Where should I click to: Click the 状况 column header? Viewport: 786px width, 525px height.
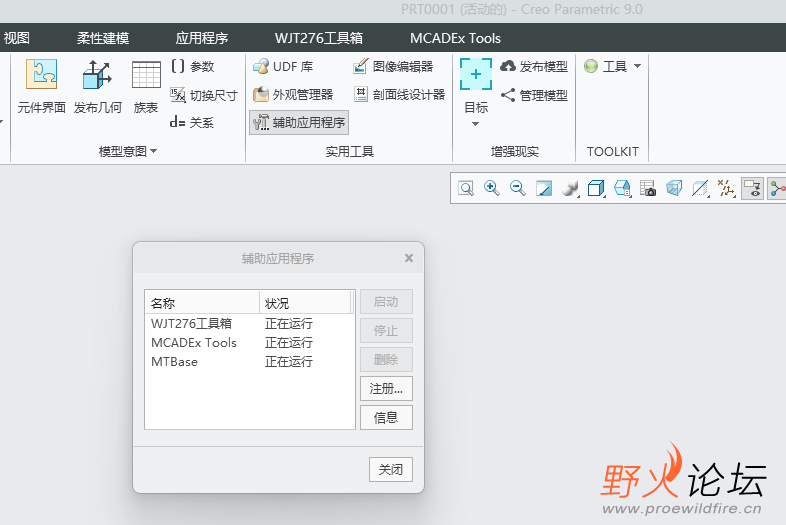tap(305, 303)
